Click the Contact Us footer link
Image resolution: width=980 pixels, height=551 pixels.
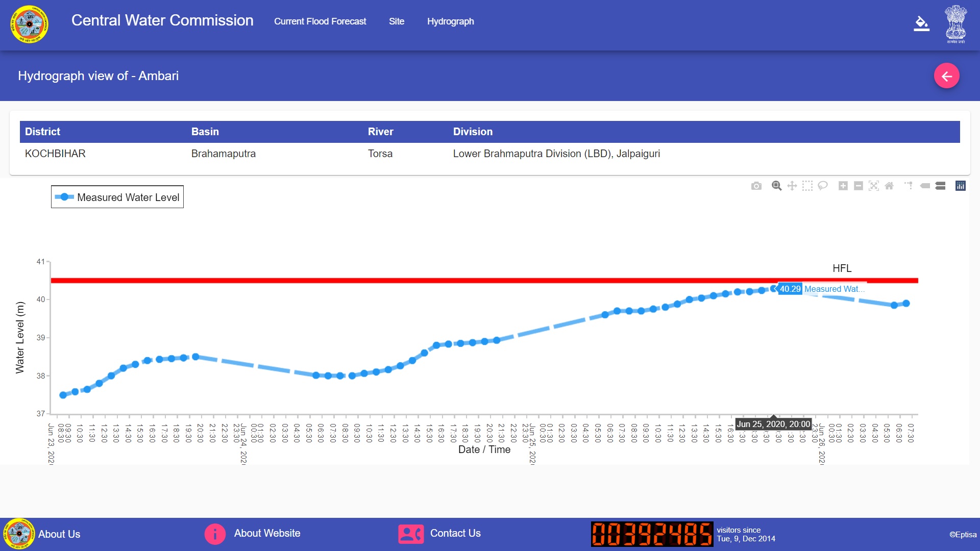(455, 533)
